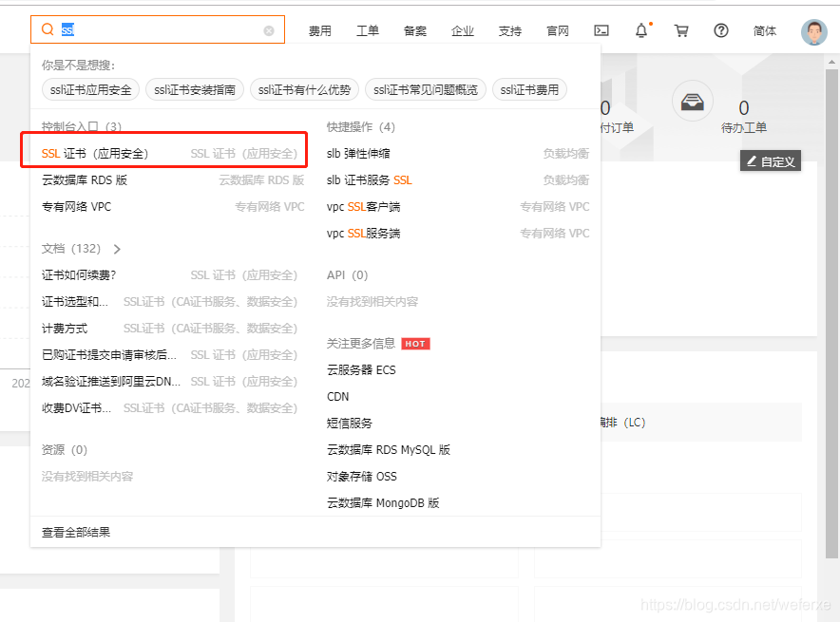This screenshot has width=840, height=622.
Task: Open 云数据库 RDS MySQL 版 link
Action: [x=389, y=449]
